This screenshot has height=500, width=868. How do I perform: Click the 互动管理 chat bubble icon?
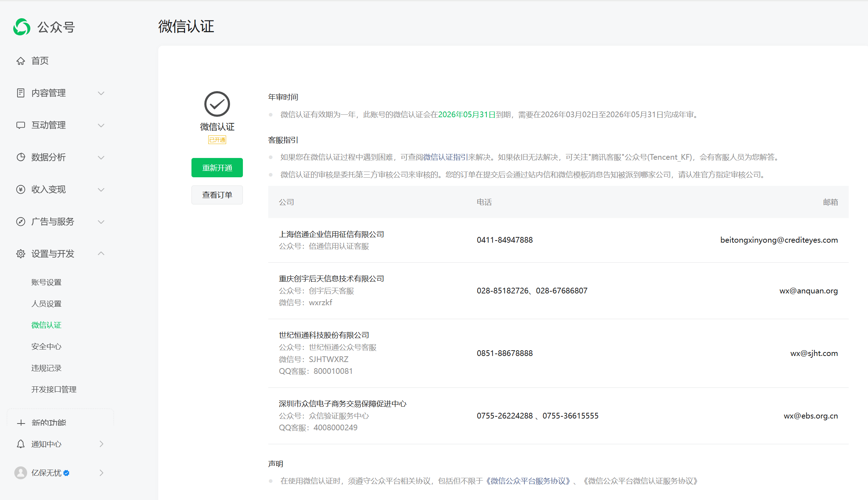[21, 125]
